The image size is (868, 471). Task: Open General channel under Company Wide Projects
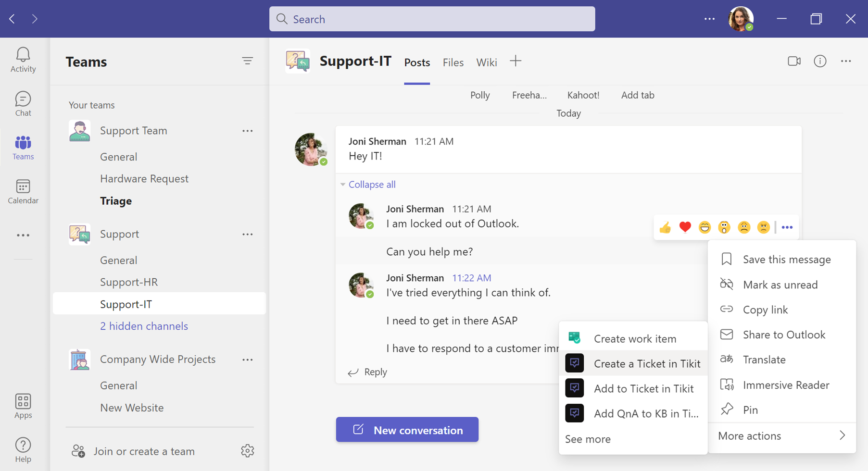pyautogui.click(x=119, y=385)
